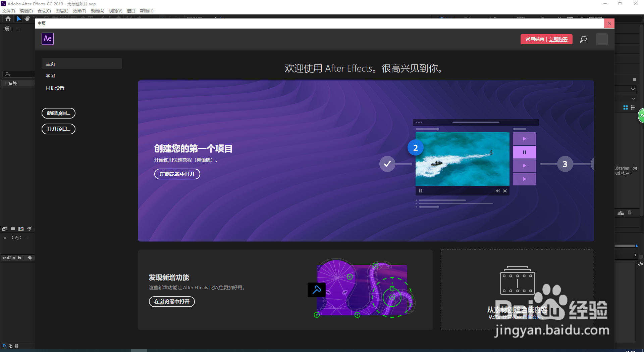Open the 窗口 menu
This screenshot has height=352, width=644.
[131, 11]
